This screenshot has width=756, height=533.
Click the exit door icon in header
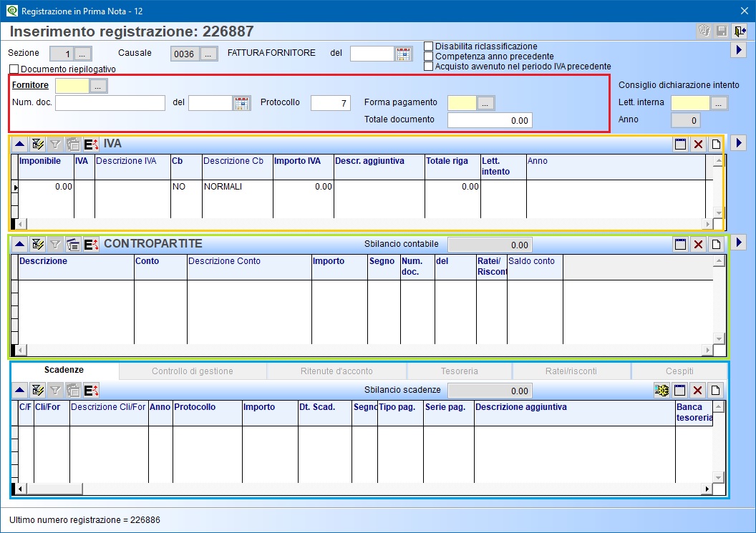pyautogui.click(x=739, y=31)
